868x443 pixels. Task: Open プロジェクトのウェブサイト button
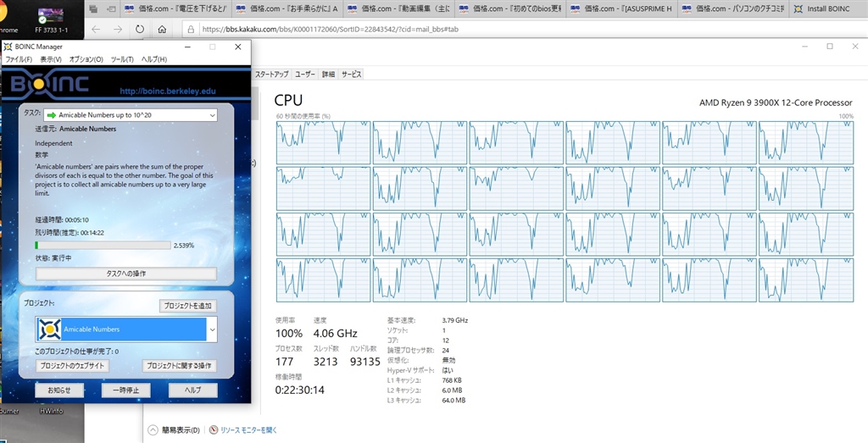point(72,366)
